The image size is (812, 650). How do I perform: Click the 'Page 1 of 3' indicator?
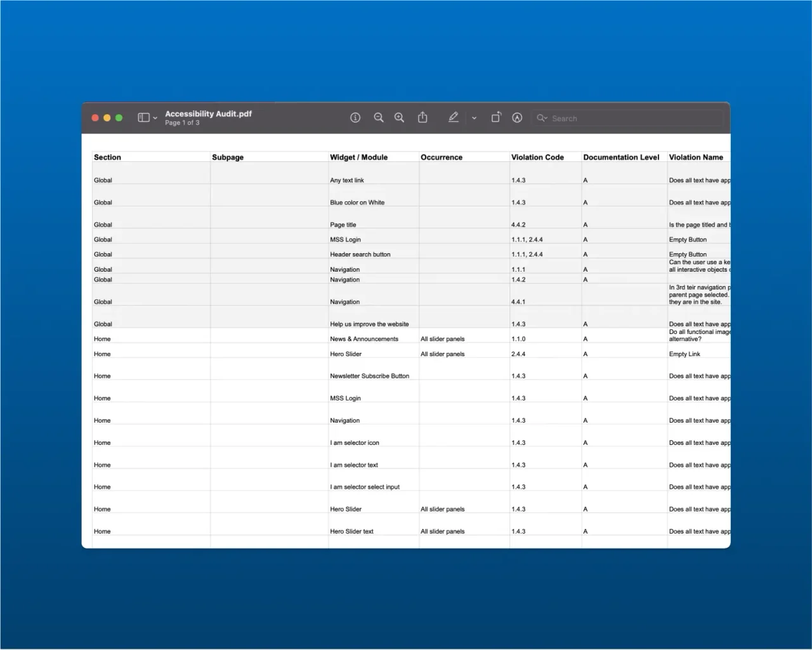tap(182, 123)
